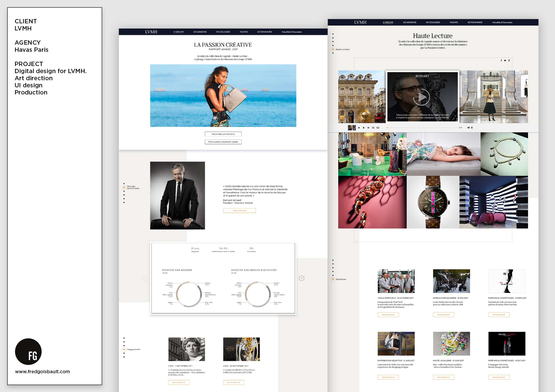Click the audio player progress bar
Viewport: 555px width, 392px height.
click(424, 128)
